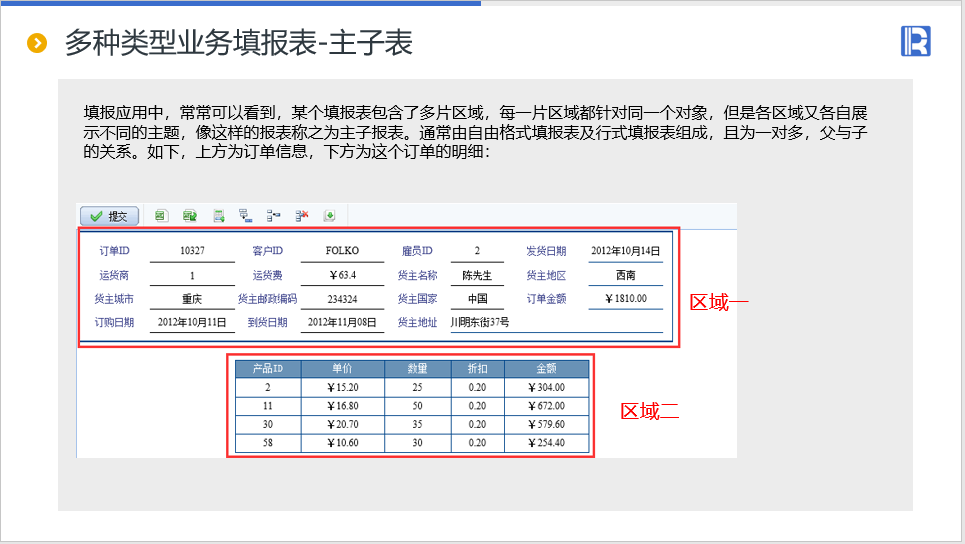The image size is (965, 544).
Task: Click the 提交 submit button
Action: tap(110, 216)
